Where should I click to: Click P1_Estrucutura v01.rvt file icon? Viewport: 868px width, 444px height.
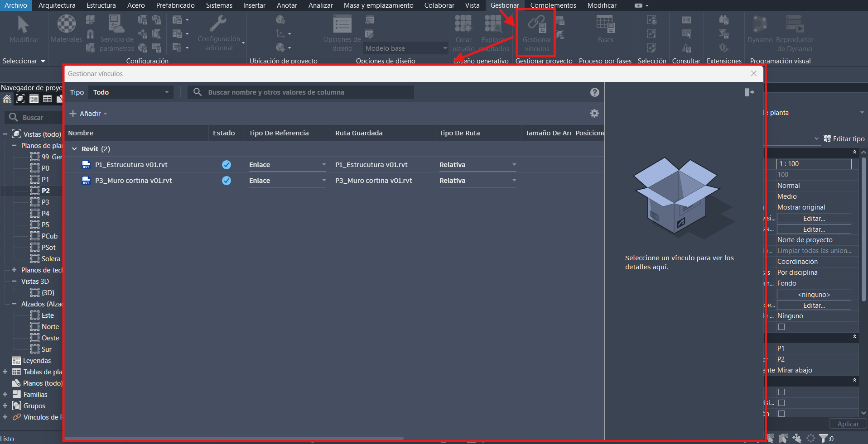point(86,165)
